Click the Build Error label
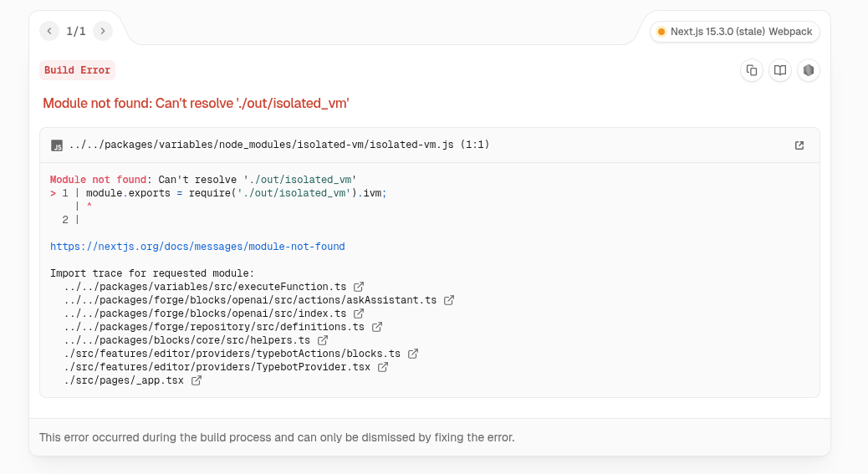 coord(78,70)
